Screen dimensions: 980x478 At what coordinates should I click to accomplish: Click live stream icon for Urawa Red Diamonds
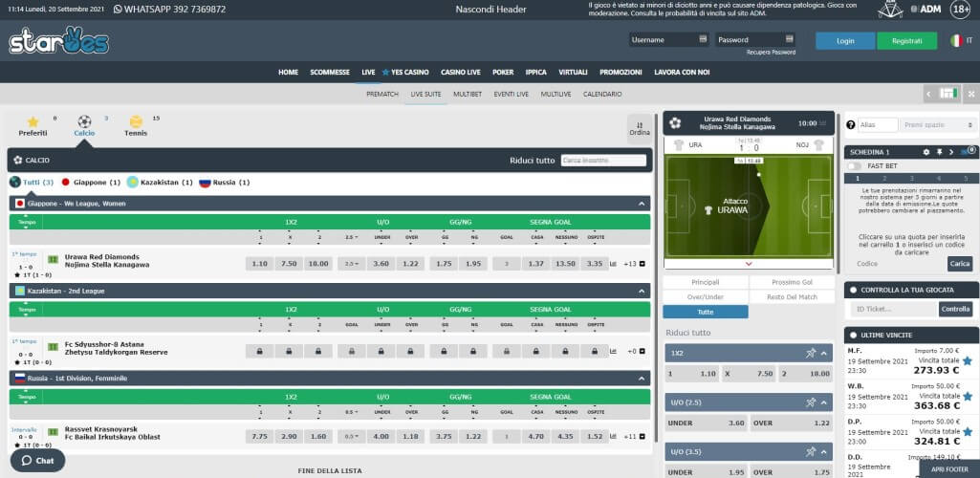(x=54, y=259)
